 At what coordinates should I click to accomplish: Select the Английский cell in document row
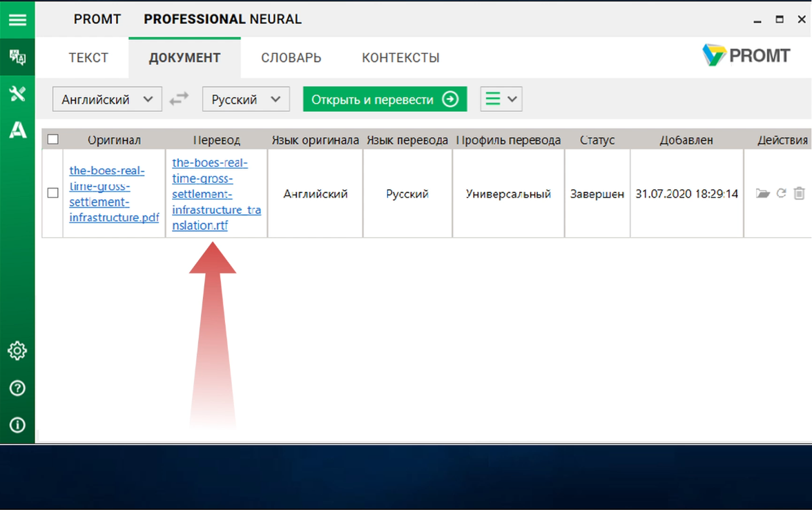(x=315, y=193)
